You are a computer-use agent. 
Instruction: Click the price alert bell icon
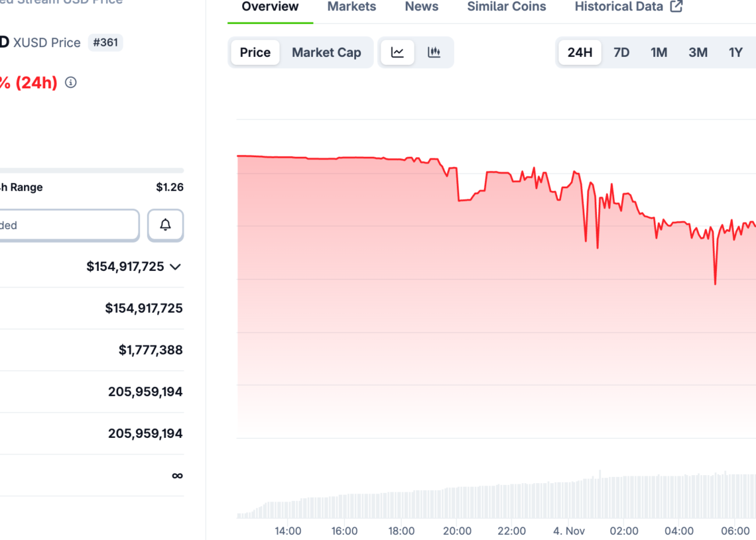pyautogui.click(x=165, y=225)
